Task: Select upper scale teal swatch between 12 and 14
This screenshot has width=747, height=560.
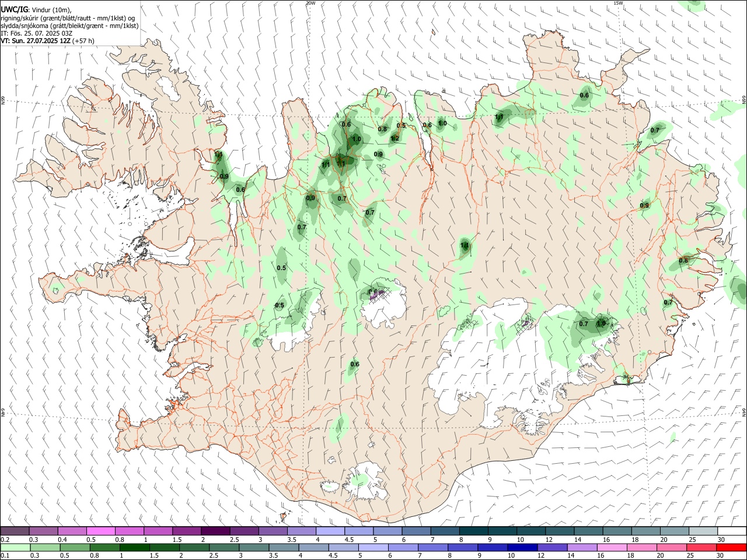Action: tap(560, 531)
